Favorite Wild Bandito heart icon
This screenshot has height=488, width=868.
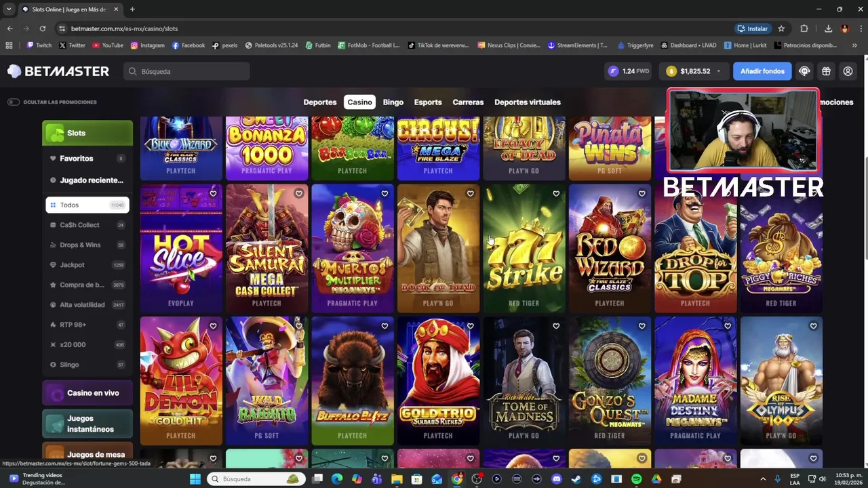[298, 326]
